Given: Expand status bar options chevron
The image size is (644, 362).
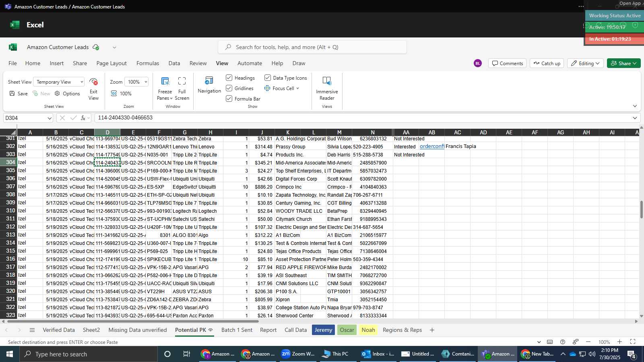Looking at the screenshot, I should click(539, 342).
